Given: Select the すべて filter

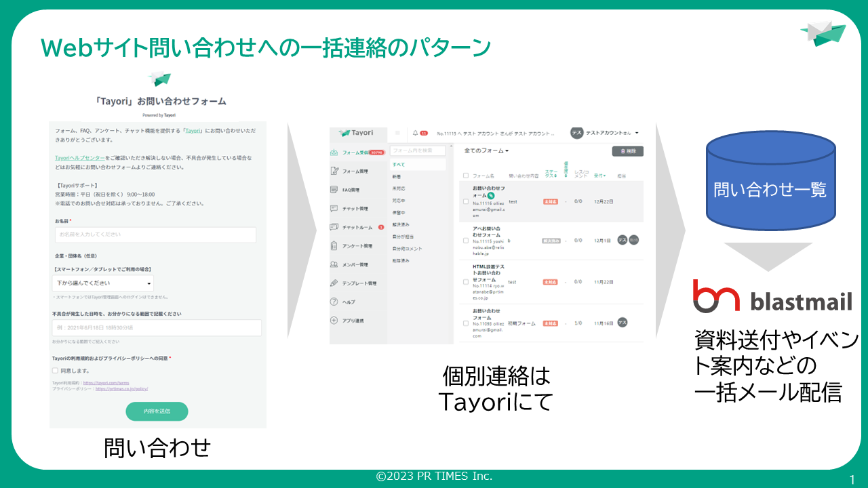Looking at the screenshot, I should point(418,164).
